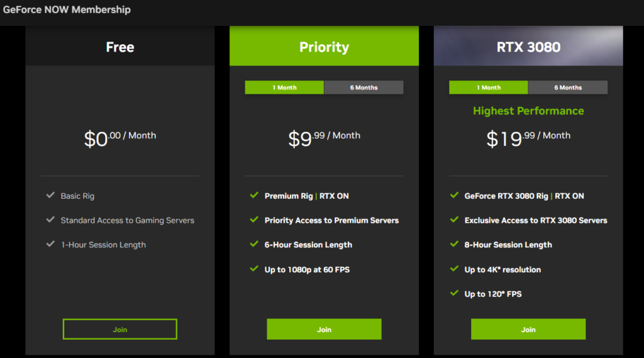This screenshot has height=358, width=644.
Task: Click GeForce RTX 3080 Rig | RTX ON text
Action: (524, 196)
